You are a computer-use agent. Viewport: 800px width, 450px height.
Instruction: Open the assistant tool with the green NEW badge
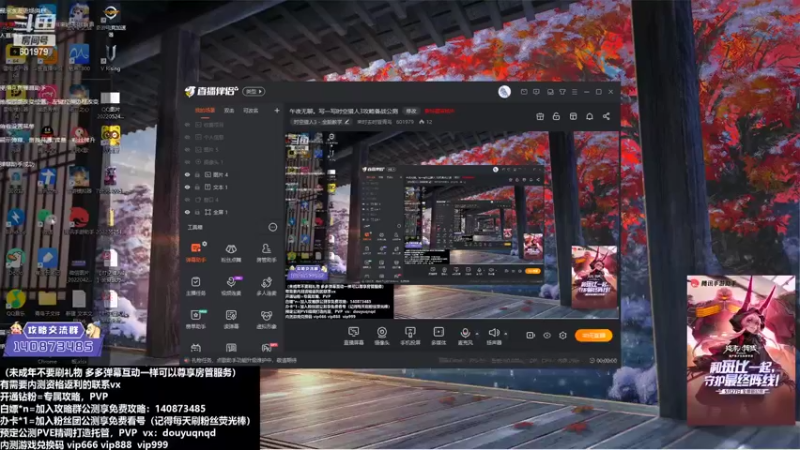(195, 319)
